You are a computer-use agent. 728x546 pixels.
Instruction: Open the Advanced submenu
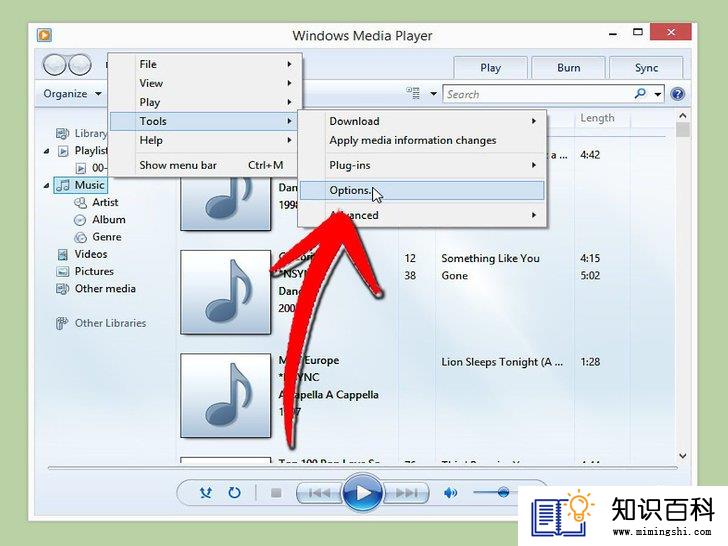tap(422, 215)
